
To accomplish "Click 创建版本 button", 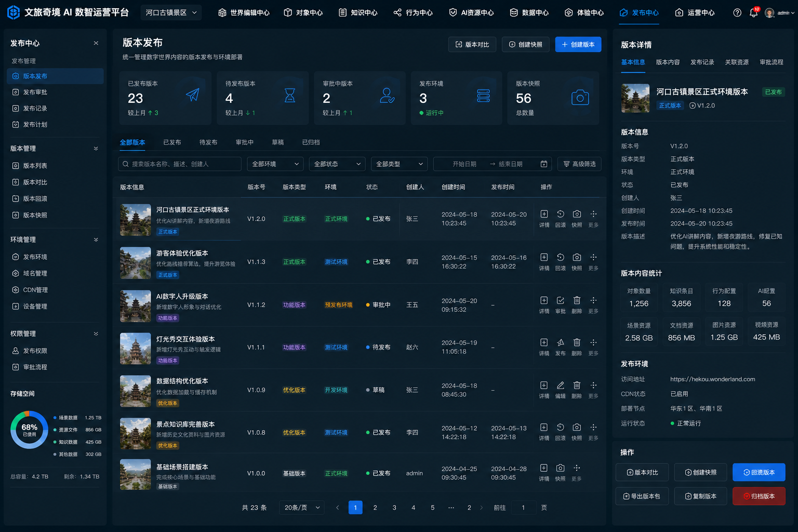I will click(578, 45).
